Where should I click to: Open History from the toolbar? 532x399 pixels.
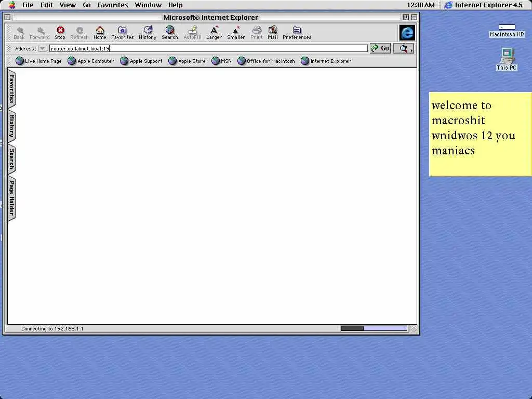coord(148,33)
